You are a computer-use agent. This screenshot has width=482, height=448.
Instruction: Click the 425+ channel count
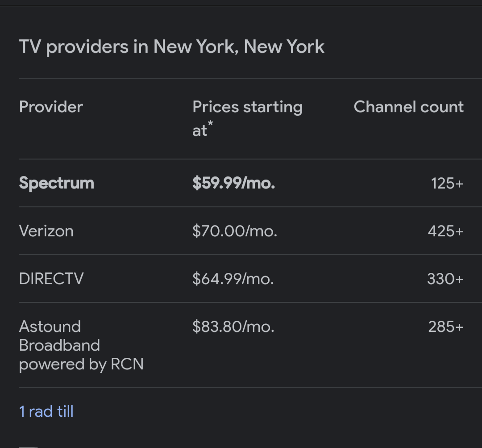tap(446, 231)
